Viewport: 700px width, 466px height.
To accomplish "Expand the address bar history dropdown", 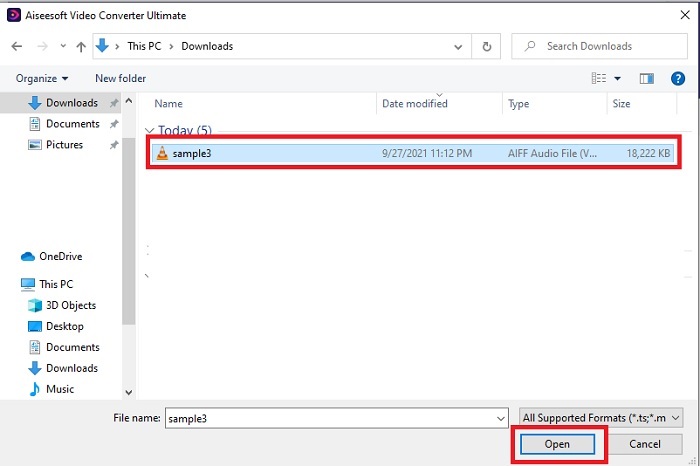I will (458, 46).
